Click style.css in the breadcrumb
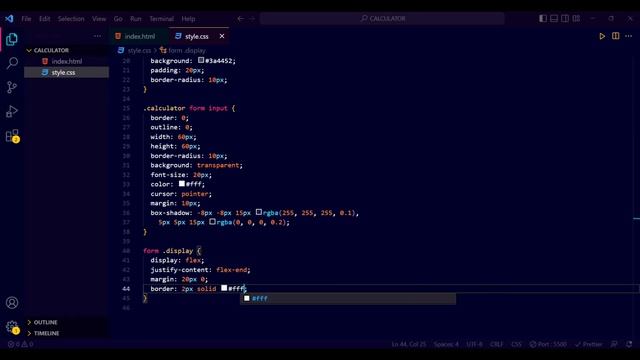 pyautogui.click(x=139, y=51)
